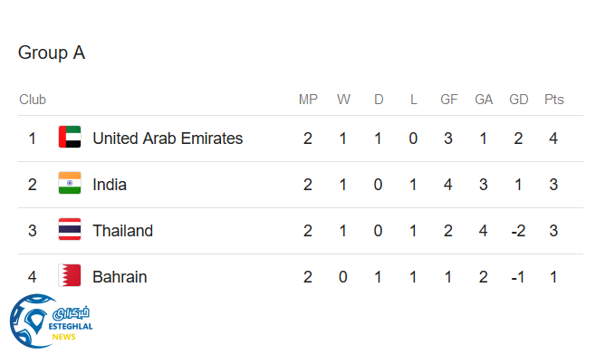The height and width of the screenshot is (364, 615).
Task: Click the Group A heading
Action: click(52, 53)
